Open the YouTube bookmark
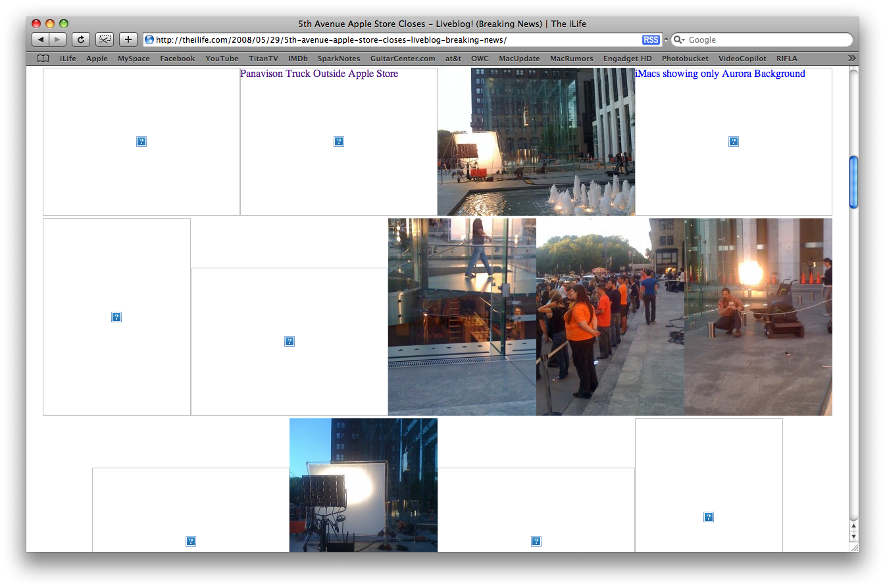This screenshot has width=885, height=588. [x=222, y=59]
